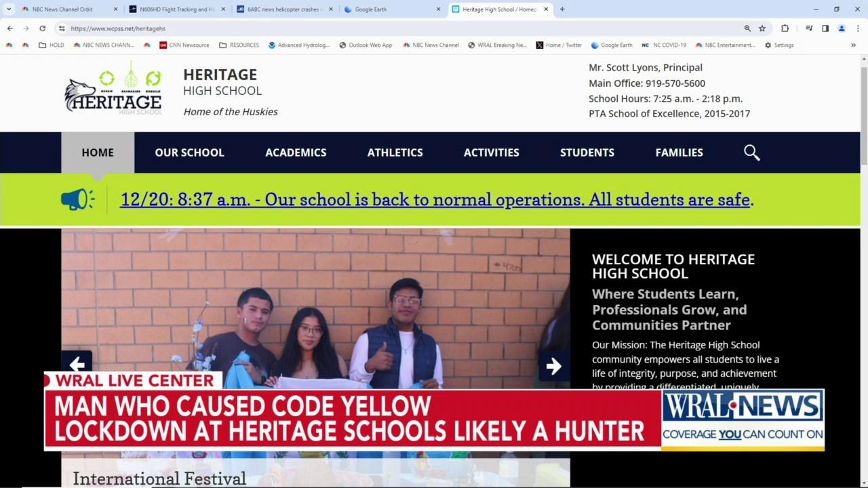Open the Chrome extensions puzzle icon

click(x=785, y=28)
